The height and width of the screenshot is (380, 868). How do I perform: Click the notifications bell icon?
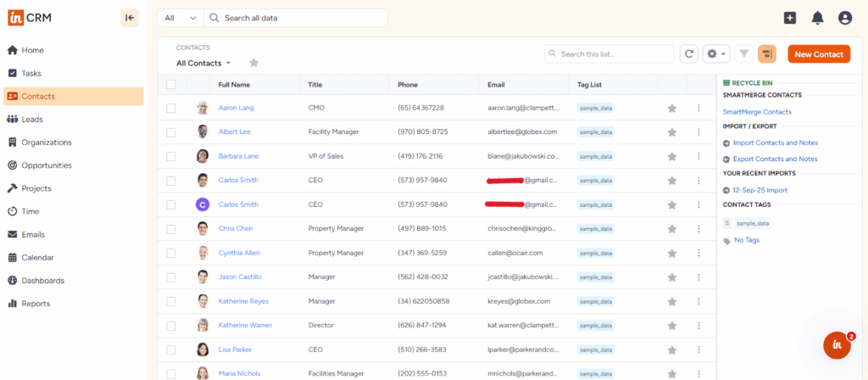pos(817,18)
